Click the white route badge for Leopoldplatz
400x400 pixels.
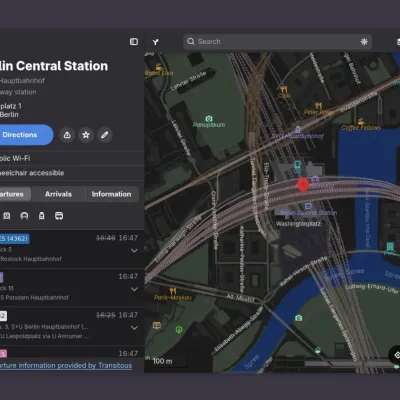(x=3, y=316)
